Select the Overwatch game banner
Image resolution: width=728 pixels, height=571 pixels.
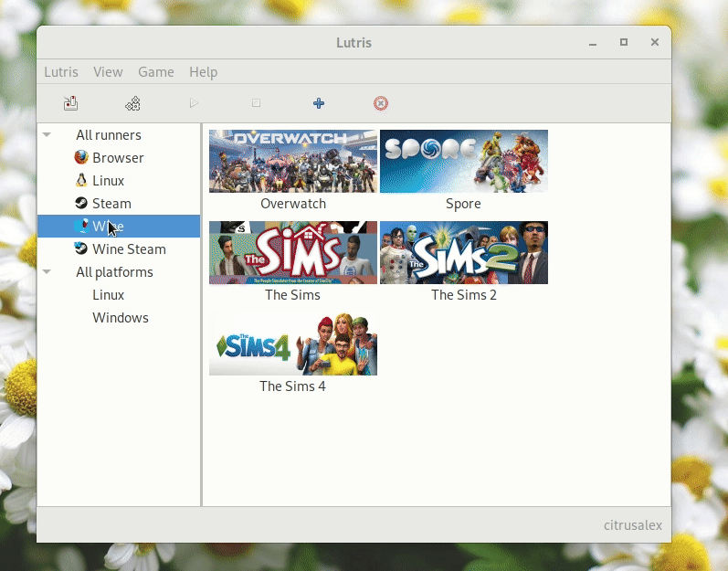[x=293, y=161]
